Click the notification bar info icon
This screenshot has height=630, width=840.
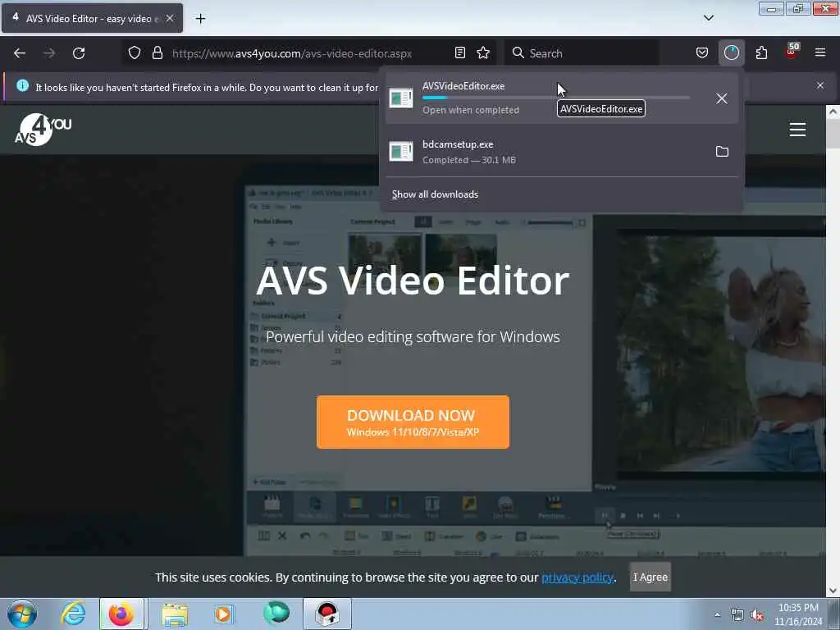[x=22, y=85]
